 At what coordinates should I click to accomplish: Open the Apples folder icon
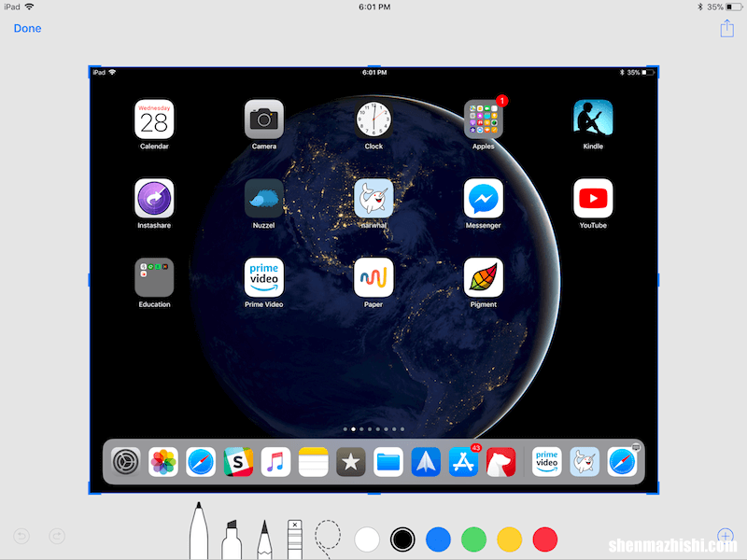(x=483, y=119)
